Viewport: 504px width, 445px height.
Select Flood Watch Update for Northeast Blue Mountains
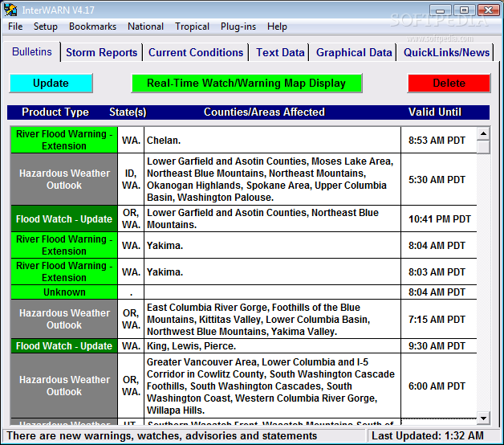coord(64,218)
